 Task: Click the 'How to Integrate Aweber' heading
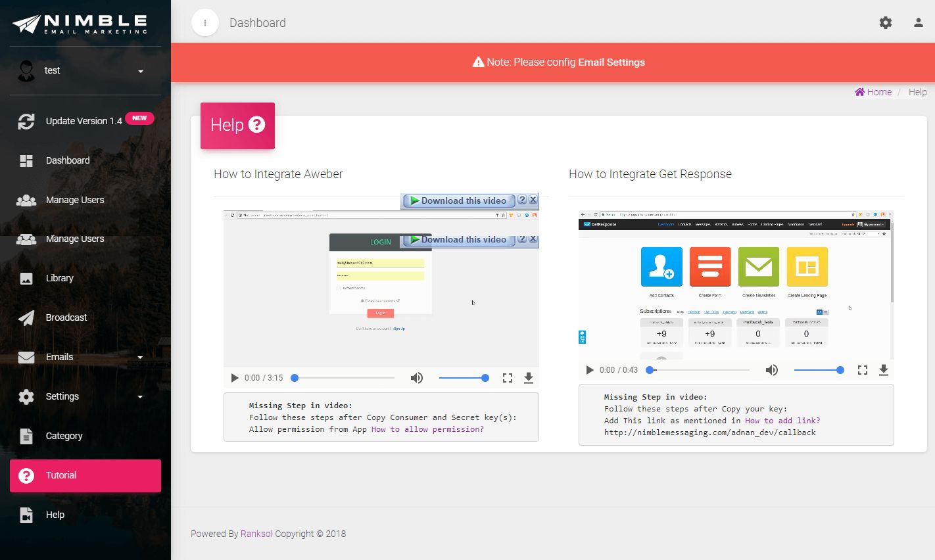pyautogui.click(x=278, y=174)
